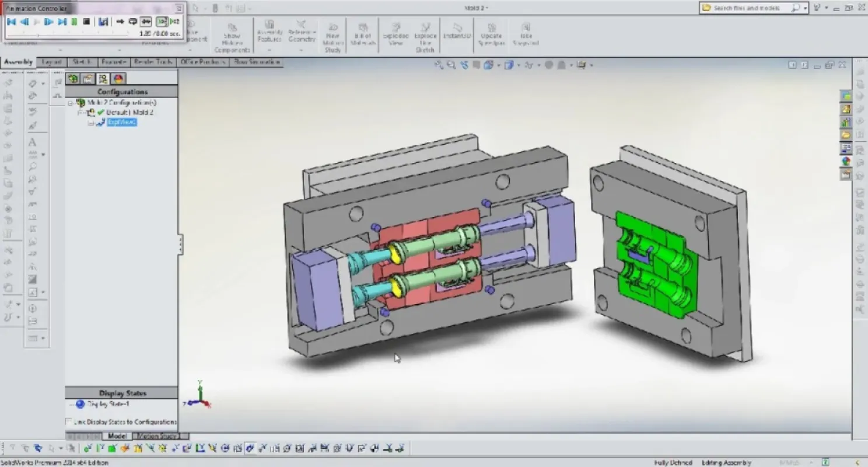Click Show Hidden Components in ribbon
The width and height of the screenshot is (868, 467).
click(x=232, y=39)
